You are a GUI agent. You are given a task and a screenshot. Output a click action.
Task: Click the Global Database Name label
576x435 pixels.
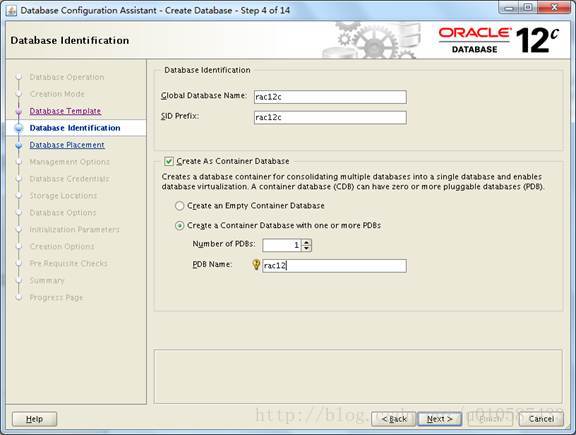pyautogui.click(x=204, y=96)
